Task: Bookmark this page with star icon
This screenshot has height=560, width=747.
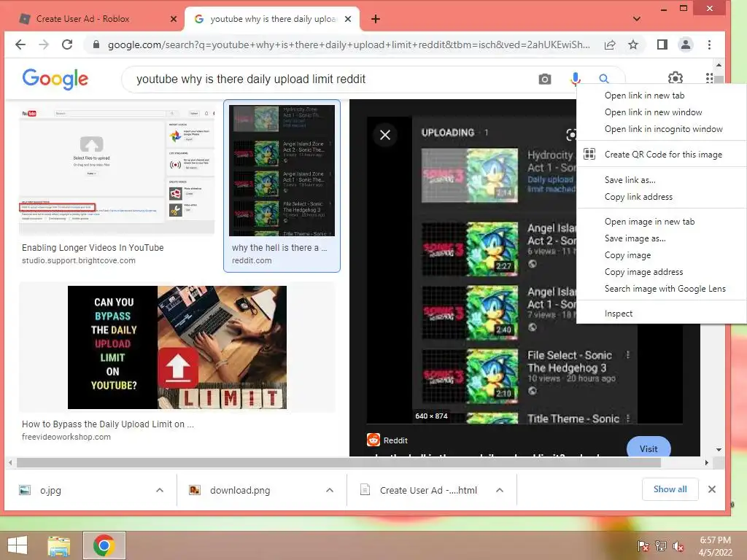Action: click(x=633, y=44)
